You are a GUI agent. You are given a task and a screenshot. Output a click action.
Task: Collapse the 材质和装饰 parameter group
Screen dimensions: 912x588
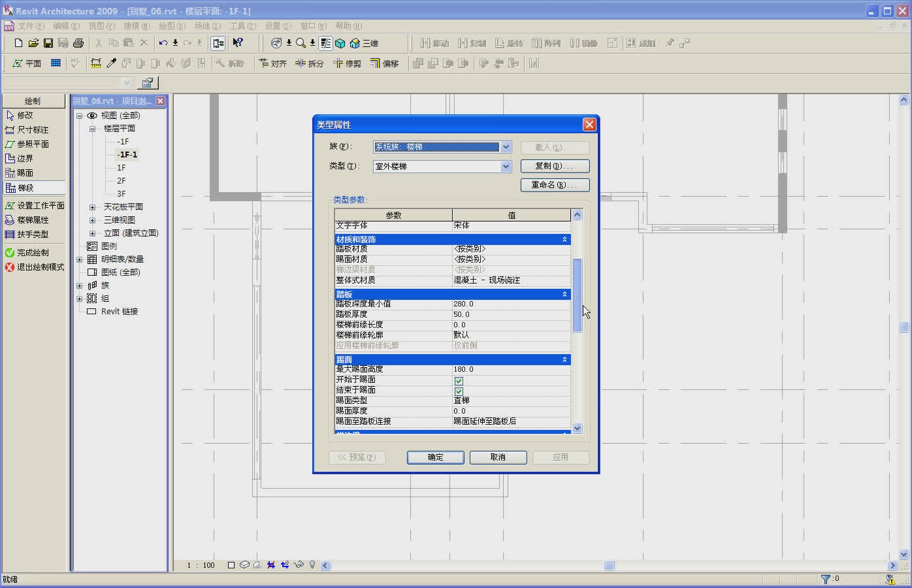(564, 240)
